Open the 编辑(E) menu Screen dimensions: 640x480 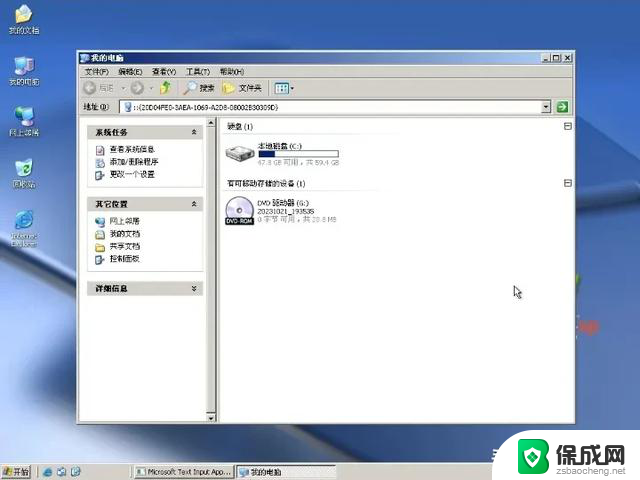(x=130, y=72)
